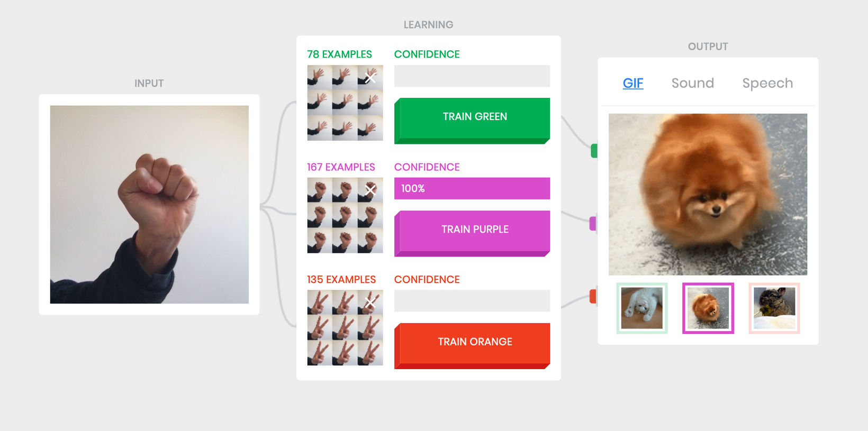Click the purple output connector node

click(593, 224)
